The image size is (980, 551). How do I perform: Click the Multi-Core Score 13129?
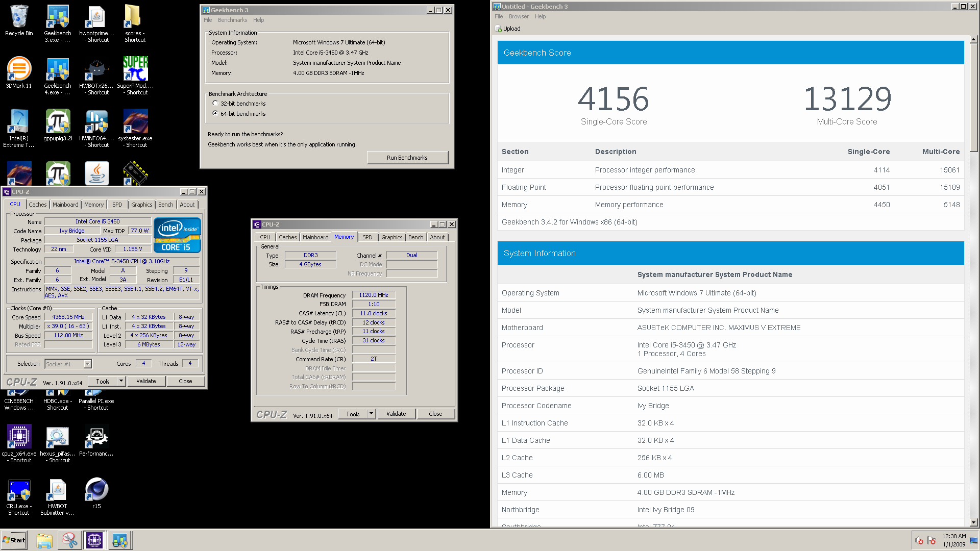pos(847,99)
